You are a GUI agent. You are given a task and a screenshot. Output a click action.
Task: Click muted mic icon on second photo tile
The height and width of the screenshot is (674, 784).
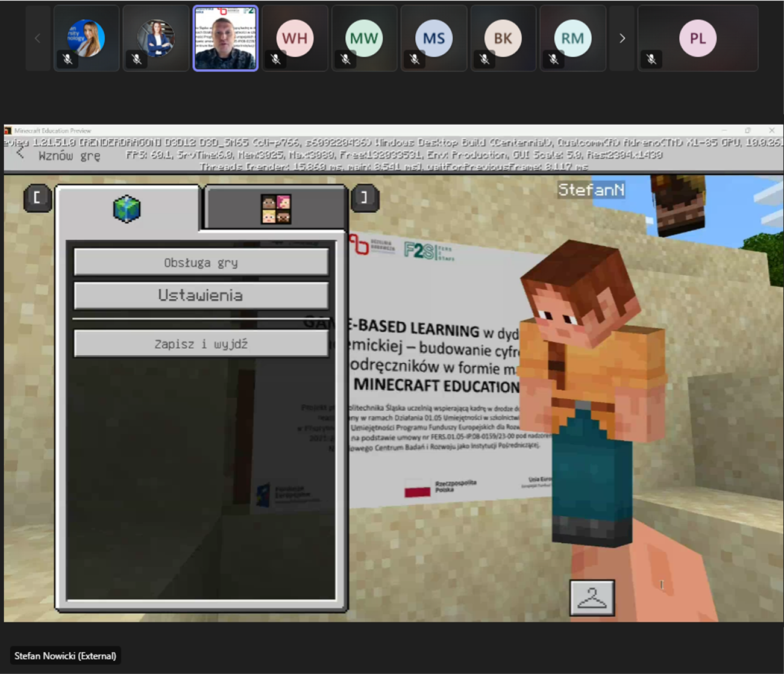click(137, 59)
